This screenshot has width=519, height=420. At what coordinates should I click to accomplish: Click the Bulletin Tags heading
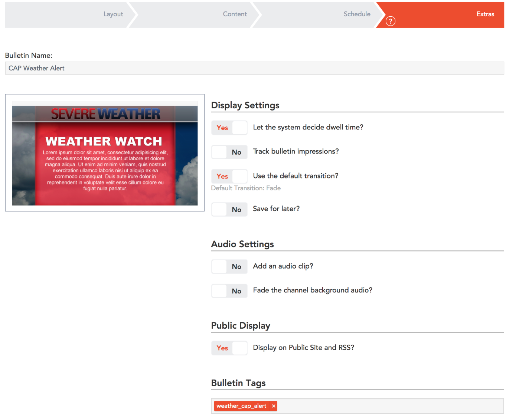pyautogui.click(x=238, y=383)
